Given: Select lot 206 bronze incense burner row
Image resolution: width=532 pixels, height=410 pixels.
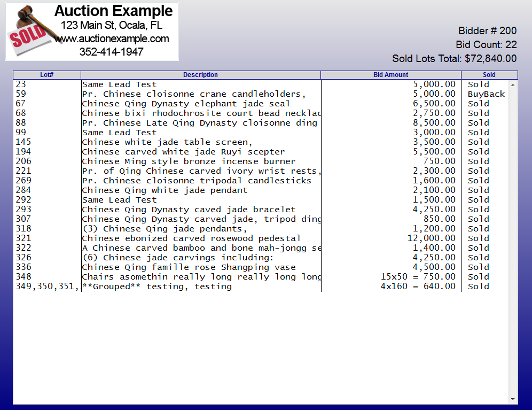Looking at the screenshot, I should [x=189, y=161].
